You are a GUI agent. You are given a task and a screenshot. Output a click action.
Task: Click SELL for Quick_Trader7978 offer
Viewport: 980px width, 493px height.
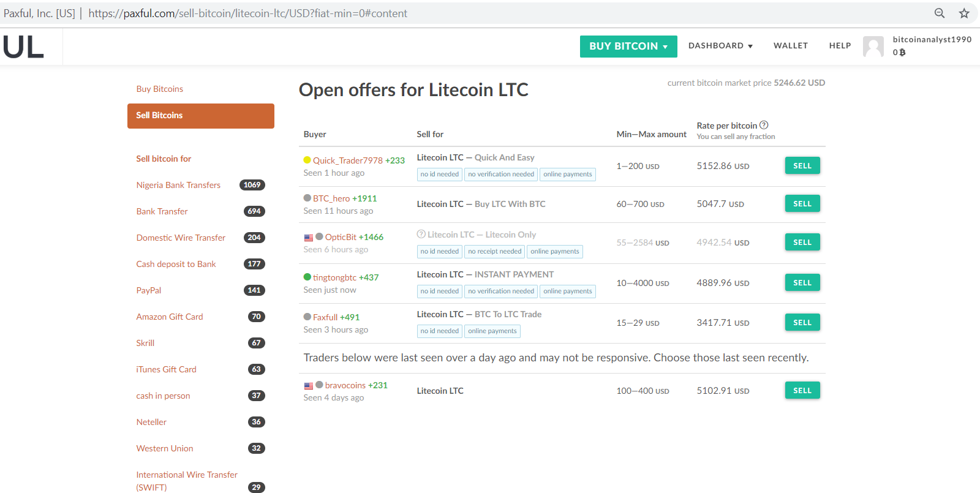802,166
